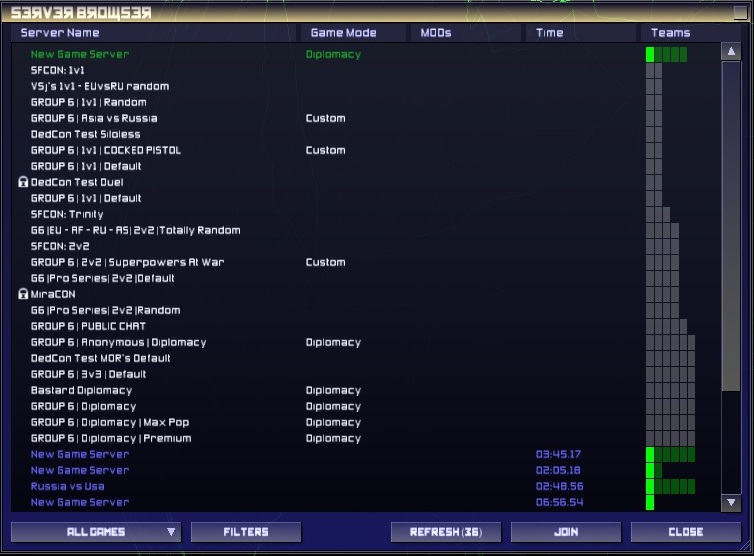The image size is (754, 556).
Task: Select GROUP 6 | Diplomacy | Max Pop server
Action: click(110, 422)
